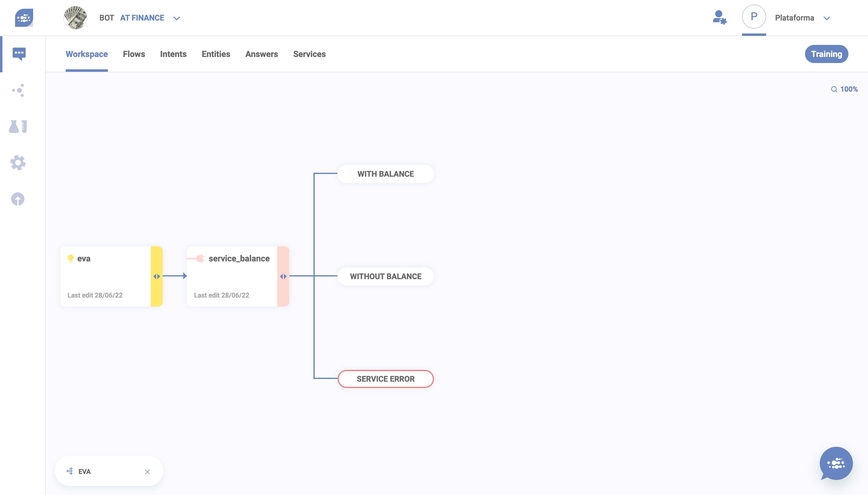Open the Plataforma user dropdown chevron

click(x=827, y=18)
